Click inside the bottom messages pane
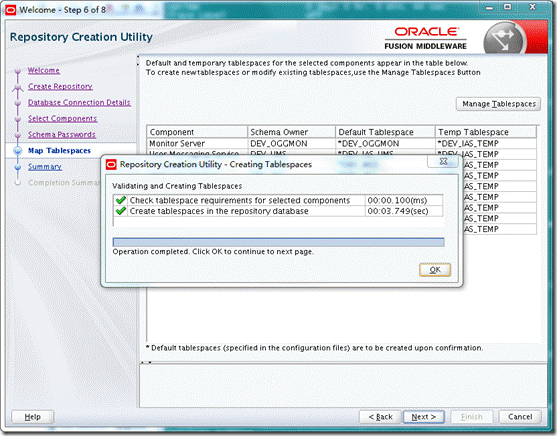Image resolution: width=557 pixels, height=436 pixels. [x=343, y=386]
